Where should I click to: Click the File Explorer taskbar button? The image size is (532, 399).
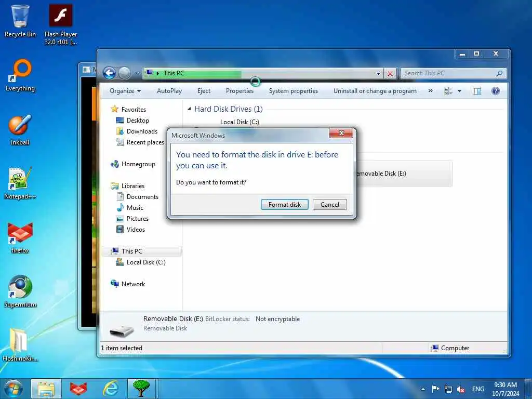[x=46, y=389]
